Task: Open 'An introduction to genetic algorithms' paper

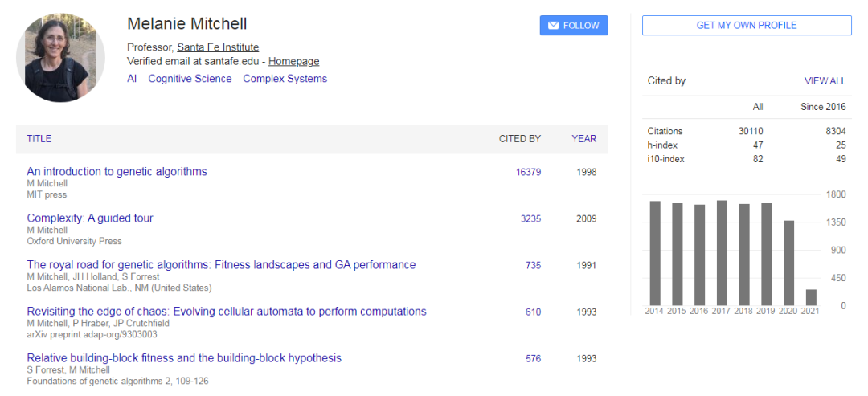Action: point(117,171)
